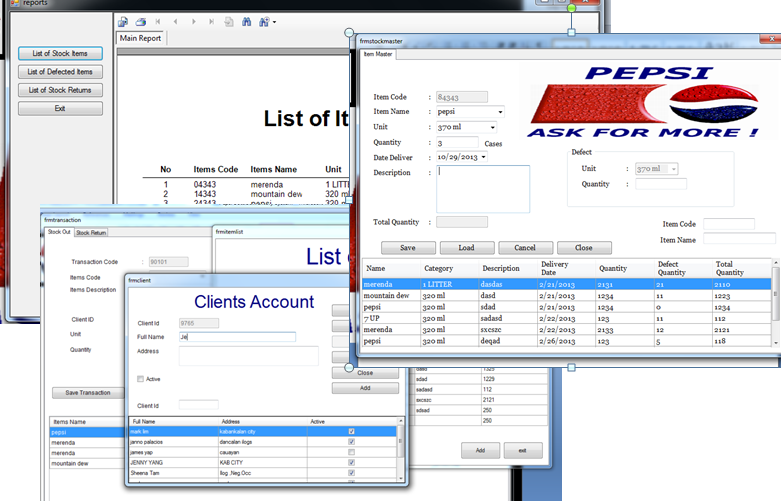781x501 pixels.
Task: Click exit button in item list window
Action: click(x=522, y=450)
